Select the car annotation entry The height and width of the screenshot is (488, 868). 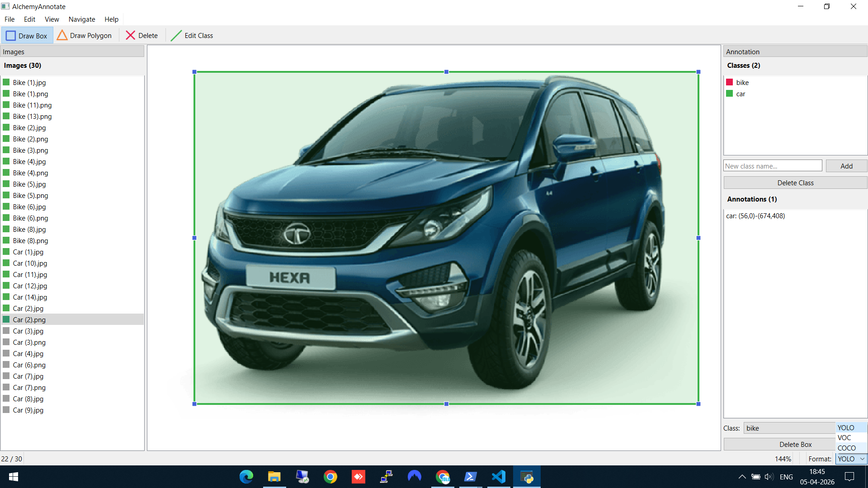[755, 216]
